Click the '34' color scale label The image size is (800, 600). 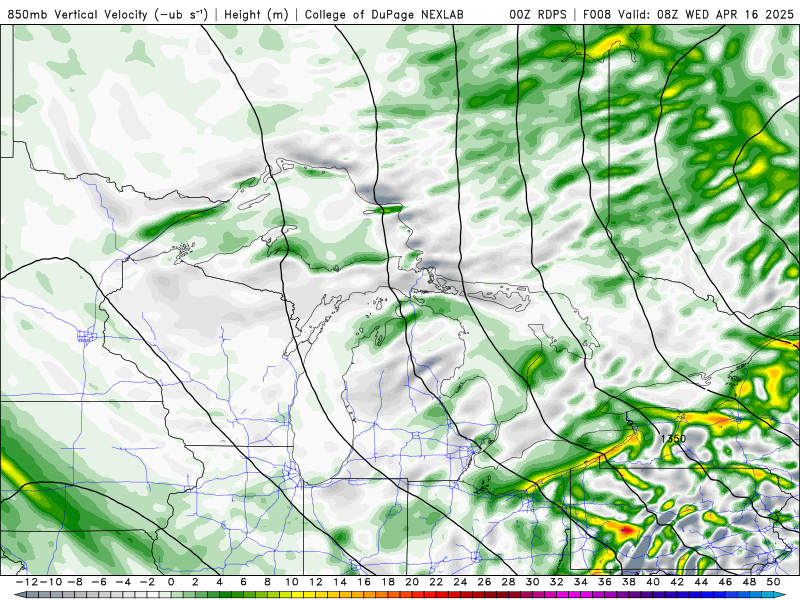click(581, 582)
